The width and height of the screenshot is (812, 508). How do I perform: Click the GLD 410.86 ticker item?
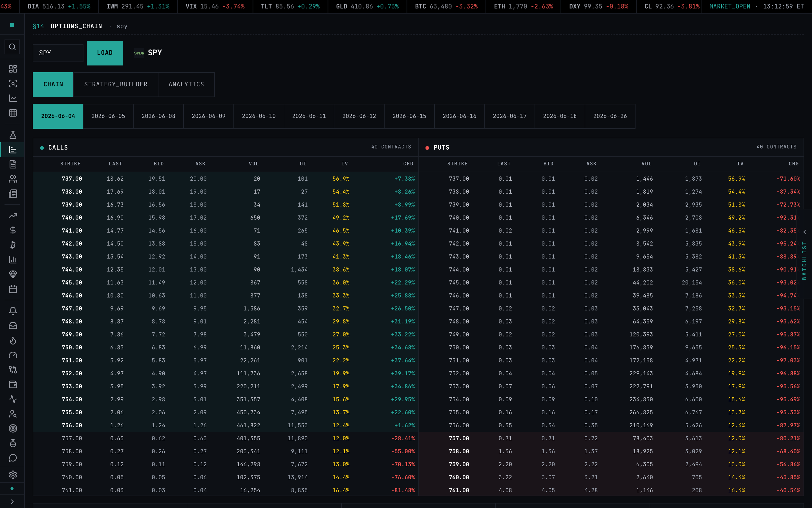pyautogui.click(x=367, y=6)
